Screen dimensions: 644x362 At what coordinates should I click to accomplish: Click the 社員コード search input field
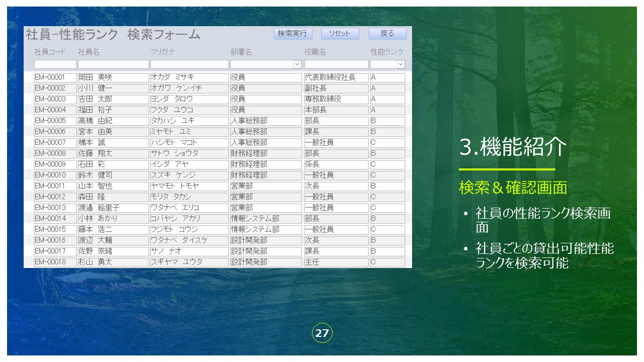55,64
